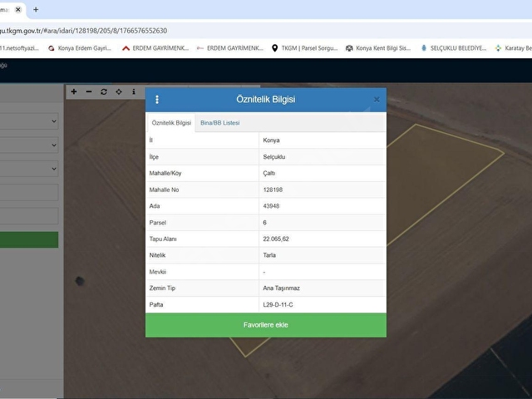Screen dimensions: 532x399
Task: Select the 'Konya' value cell
Action: point(323,140)
